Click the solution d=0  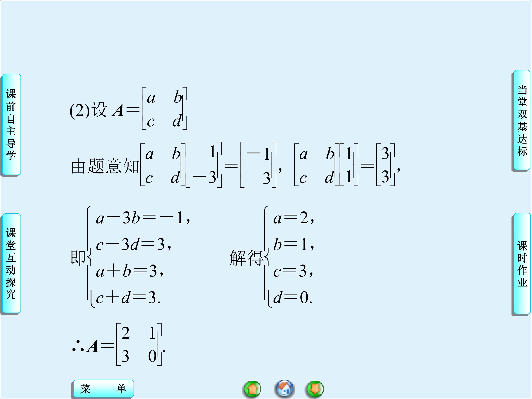pos(292,298)
